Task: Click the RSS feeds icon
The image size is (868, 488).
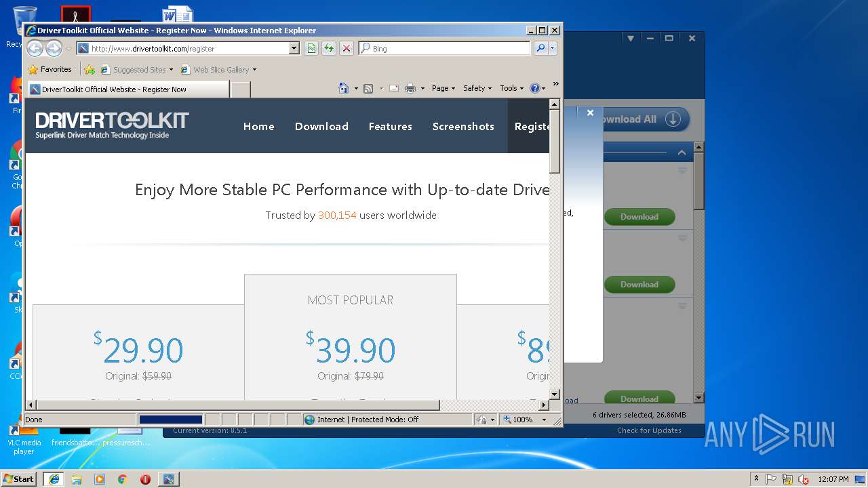Action: [x=368, y=88]
